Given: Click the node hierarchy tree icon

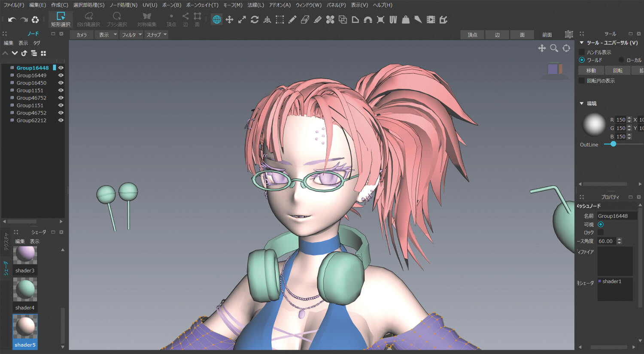Looking at the screenshot, I should pyautogui.click(x=34, y=53).
